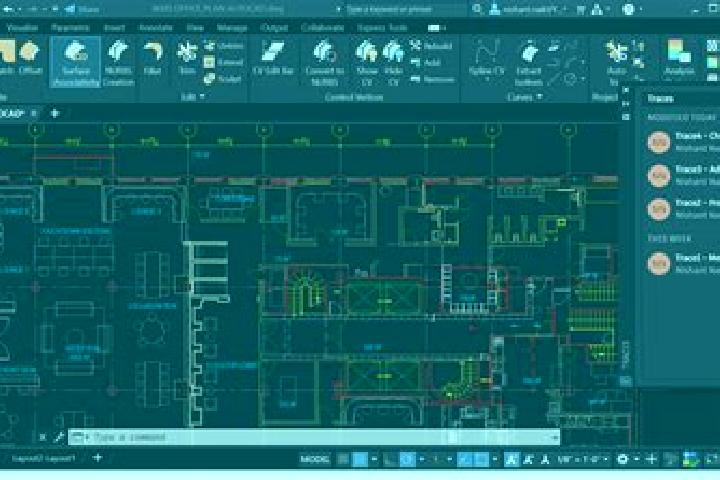Open the Collaborate ribbon tab

coord(322,28)
